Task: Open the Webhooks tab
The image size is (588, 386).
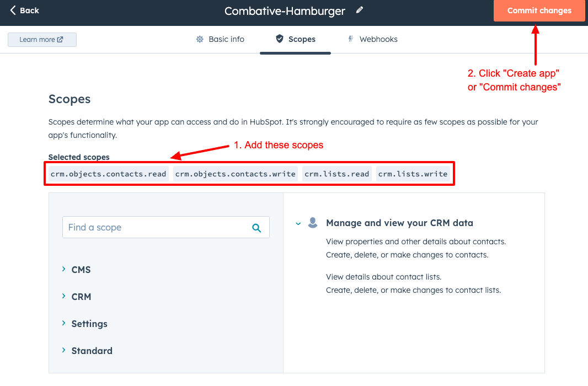Action: [372, 39]
